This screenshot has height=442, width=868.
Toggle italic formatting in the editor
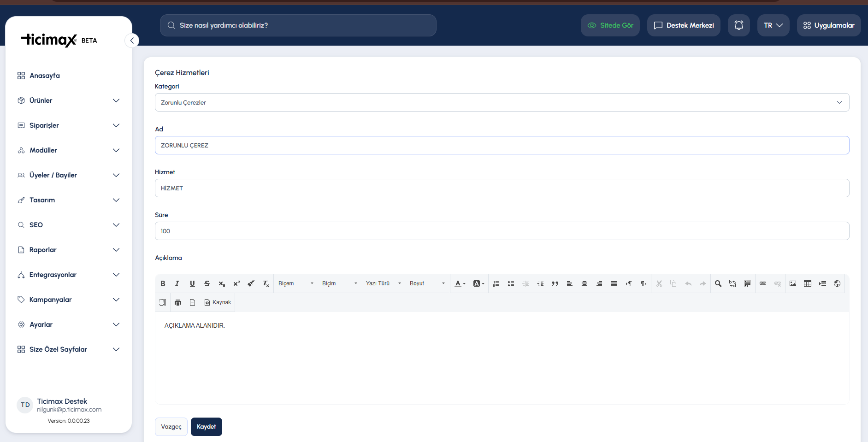pos(177,283)
